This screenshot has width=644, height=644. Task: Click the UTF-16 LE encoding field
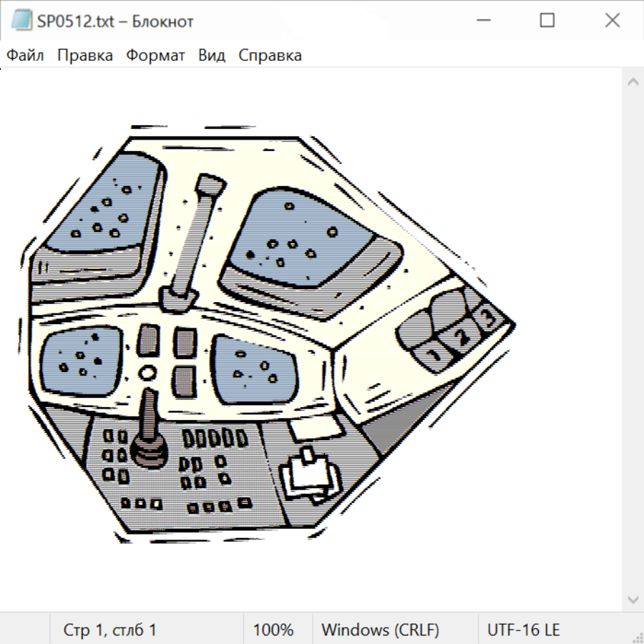[x=523, y=630]
